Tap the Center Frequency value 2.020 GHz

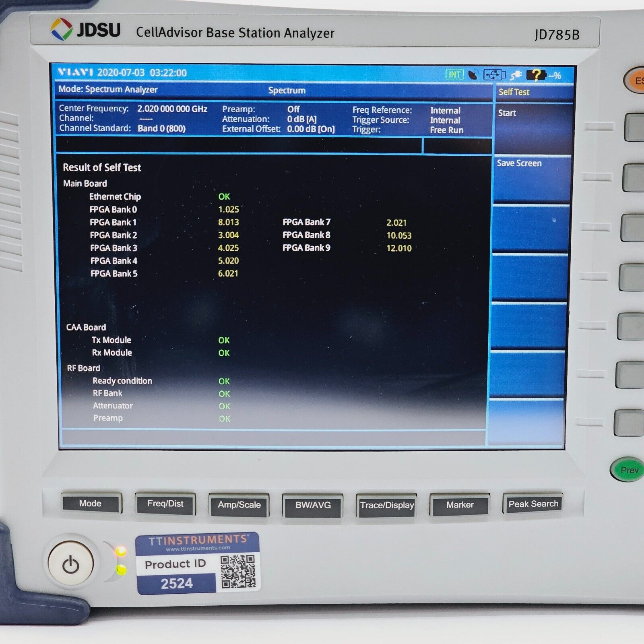point(172,109)
